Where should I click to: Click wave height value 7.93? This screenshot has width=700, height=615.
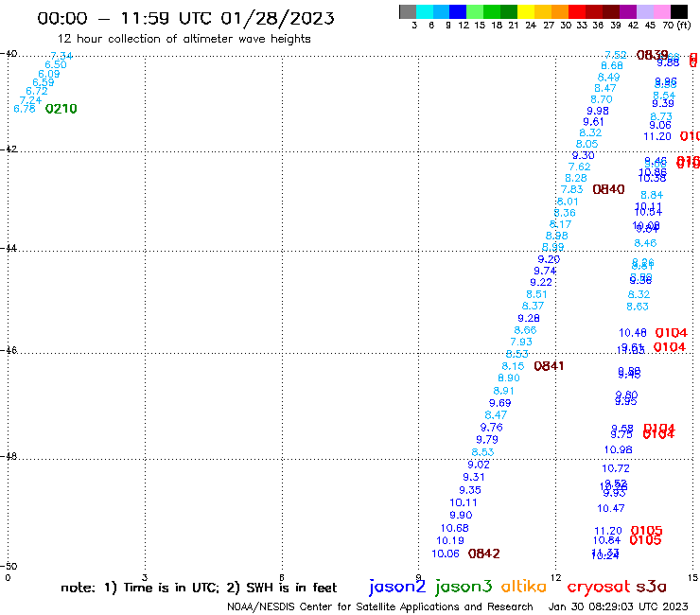tap(521, 342)
